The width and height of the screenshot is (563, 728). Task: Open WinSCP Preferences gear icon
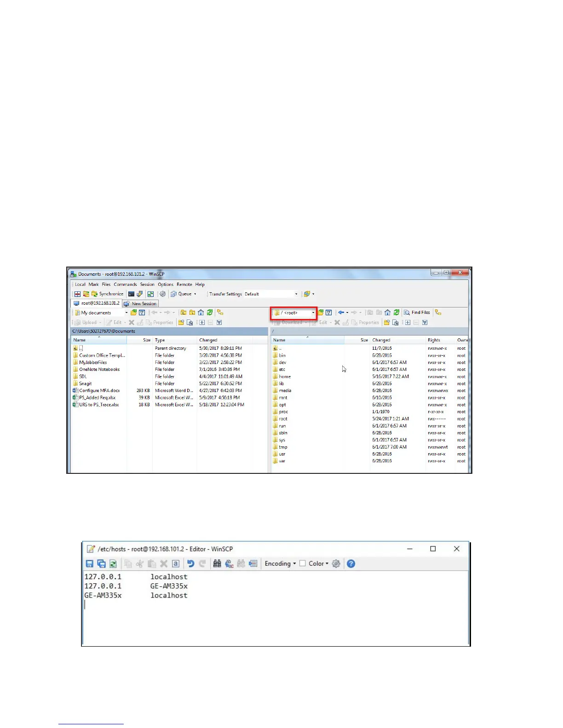[162, 294]
